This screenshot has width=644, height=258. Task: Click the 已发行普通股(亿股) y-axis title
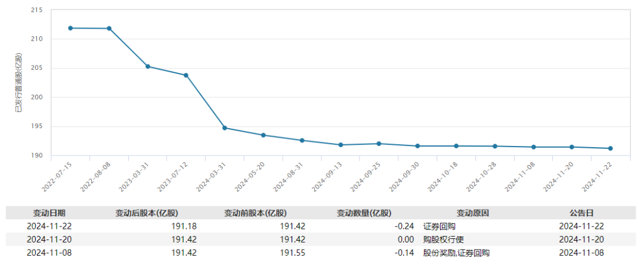click(x=18, y=83)
